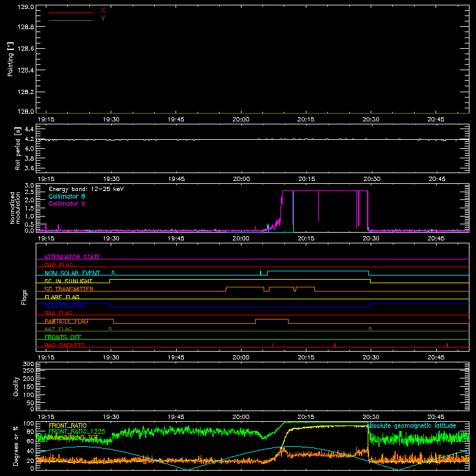Click 20:30 time label under modulation plot

tap(371, 239)
